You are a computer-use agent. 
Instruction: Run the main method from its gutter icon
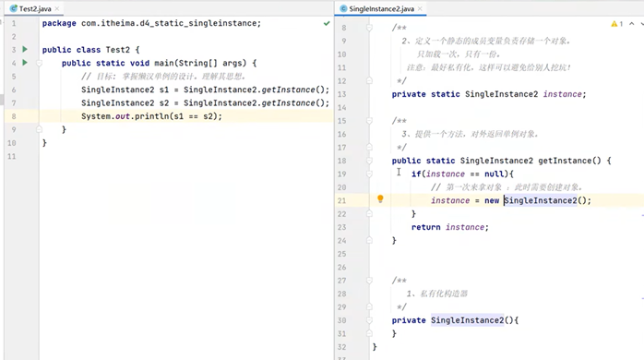(x=25, y=63)
